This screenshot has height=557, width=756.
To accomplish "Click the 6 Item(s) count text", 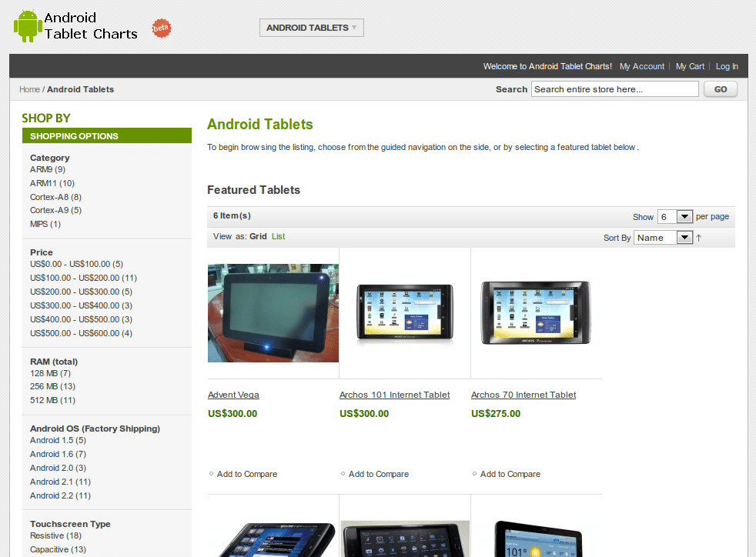I will tap(232, 216).
